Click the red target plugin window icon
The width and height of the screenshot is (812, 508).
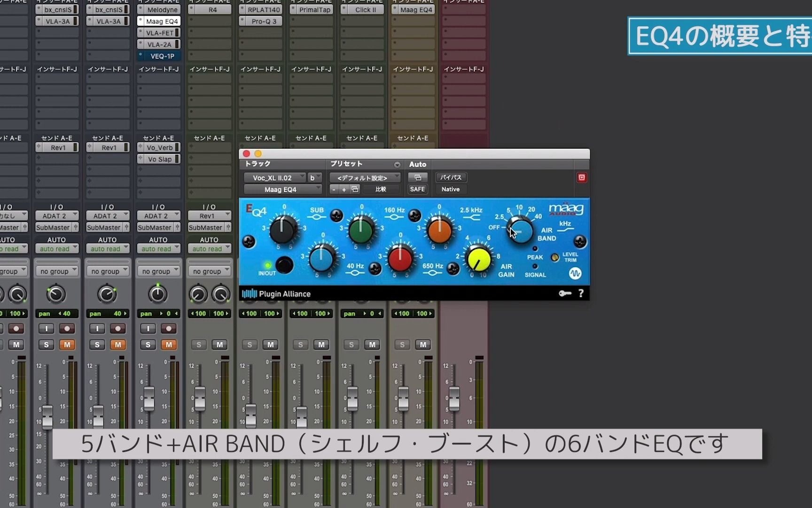582,177
